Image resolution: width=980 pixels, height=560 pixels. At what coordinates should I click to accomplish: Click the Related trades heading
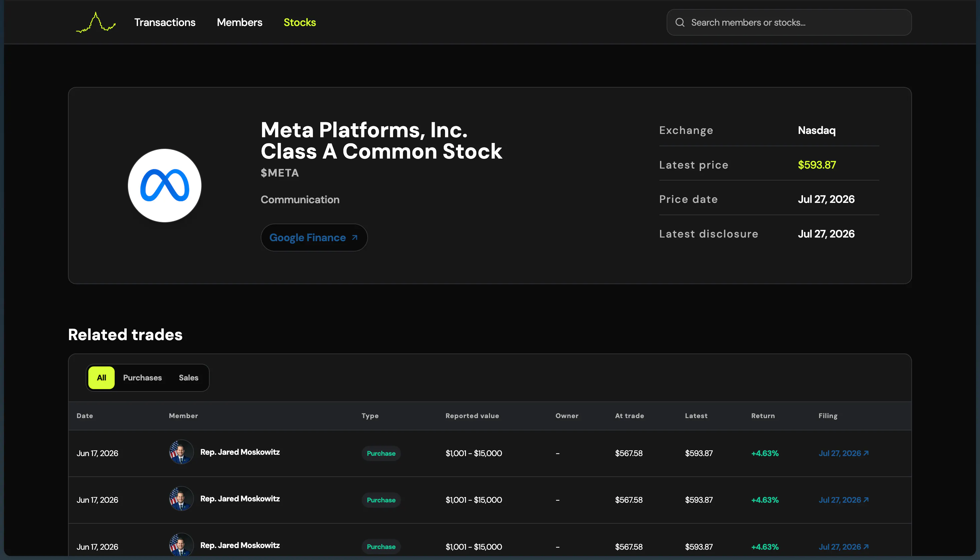pos(125,334)
